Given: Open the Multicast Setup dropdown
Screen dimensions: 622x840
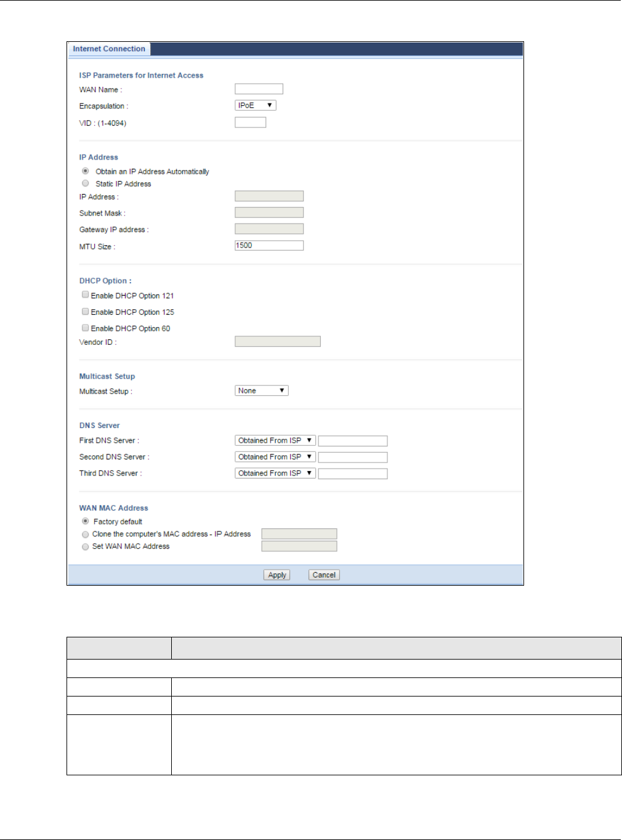Looking at the screenshot, I should pyautogui.click(x=262, y=390).
